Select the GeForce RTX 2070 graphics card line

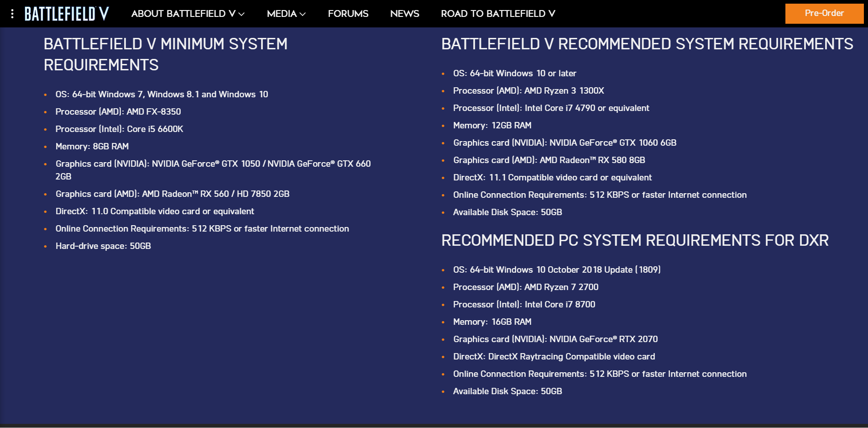point(555,339)
